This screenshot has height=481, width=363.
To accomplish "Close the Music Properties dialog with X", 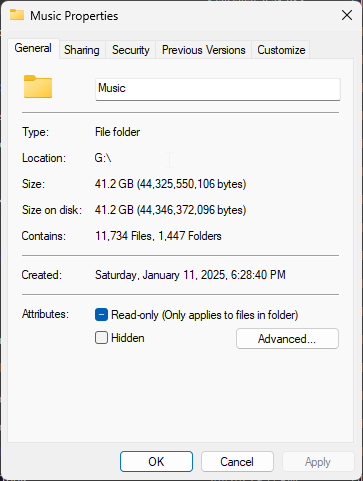I will 347,15.
